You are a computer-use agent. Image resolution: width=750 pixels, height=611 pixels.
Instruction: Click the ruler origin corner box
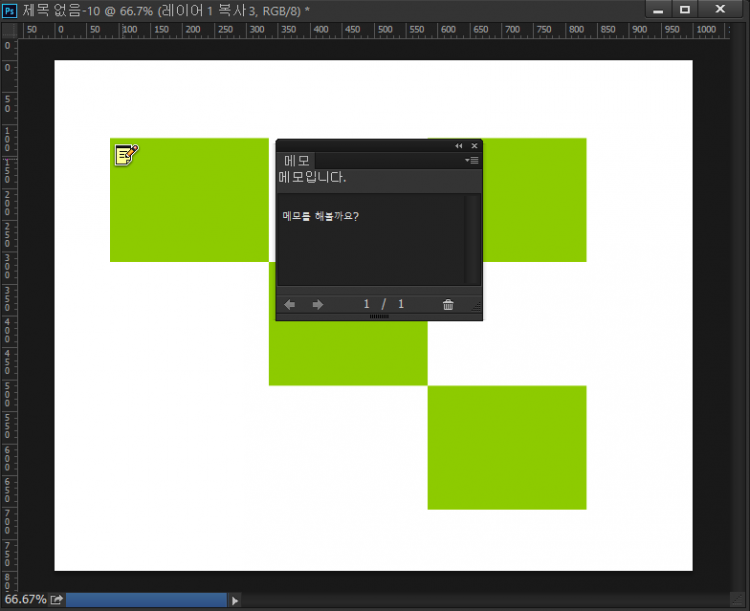point(8,29)
